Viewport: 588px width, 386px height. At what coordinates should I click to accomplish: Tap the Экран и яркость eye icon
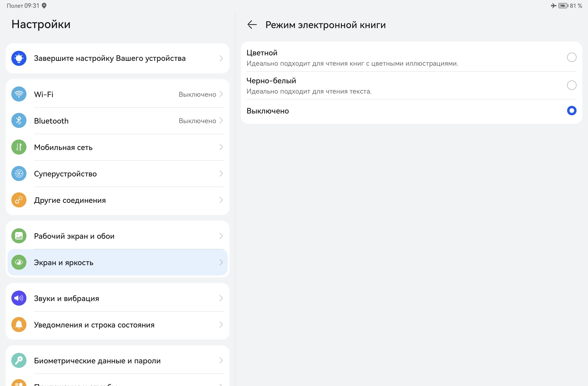[x=19, y=262]
